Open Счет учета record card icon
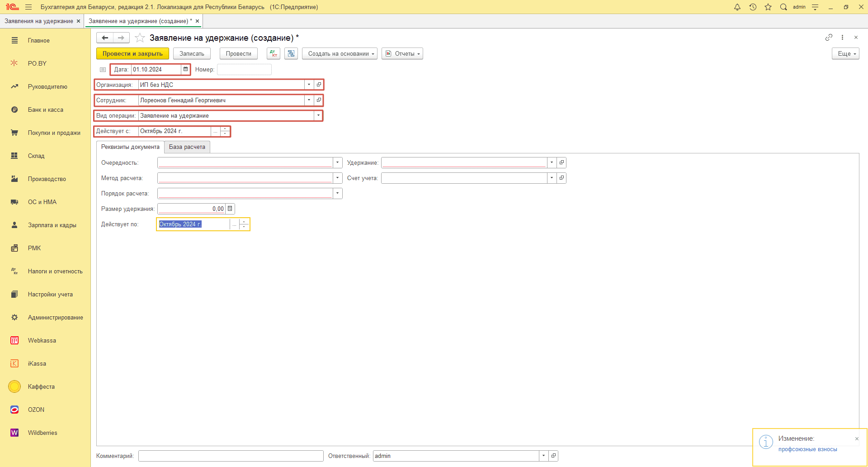Image resolution: width=868 pixels, height=467 pixels. (561, 178)
